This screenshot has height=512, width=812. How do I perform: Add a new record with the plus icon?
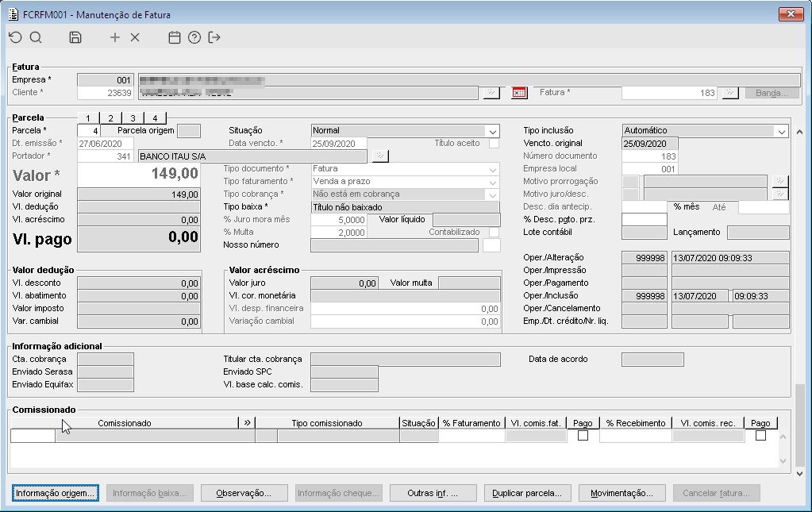tap(115, 37)
